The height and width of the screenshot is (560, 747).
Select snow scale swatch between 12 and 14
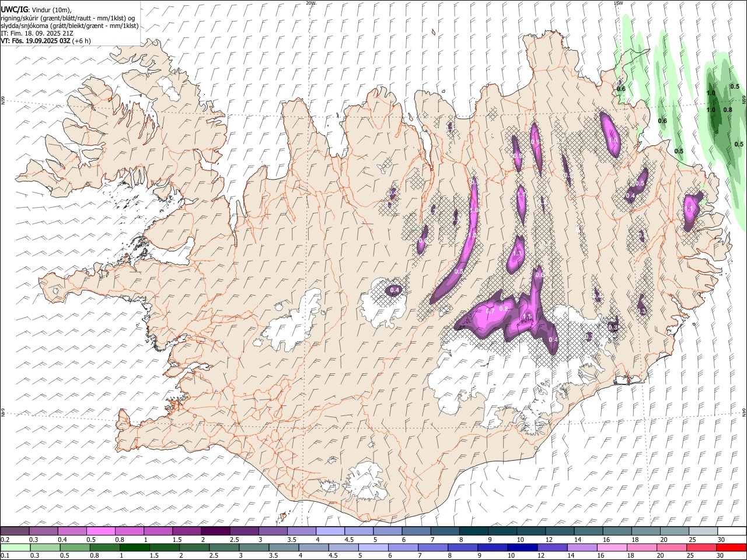pos(560,531)
